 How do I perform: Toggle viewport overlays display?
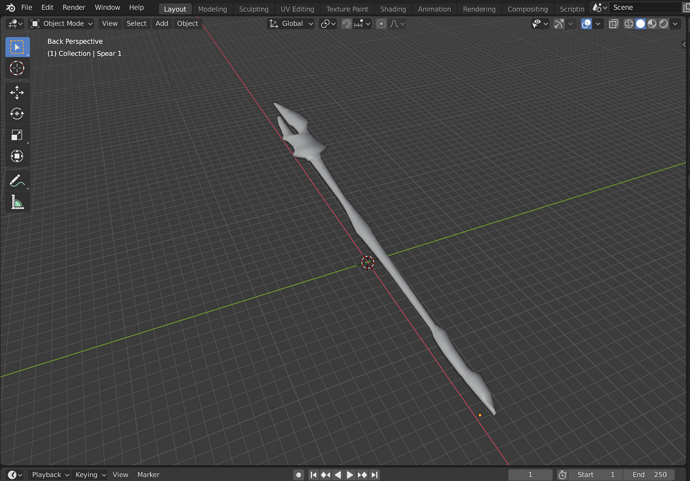click(x=586, y=24)
